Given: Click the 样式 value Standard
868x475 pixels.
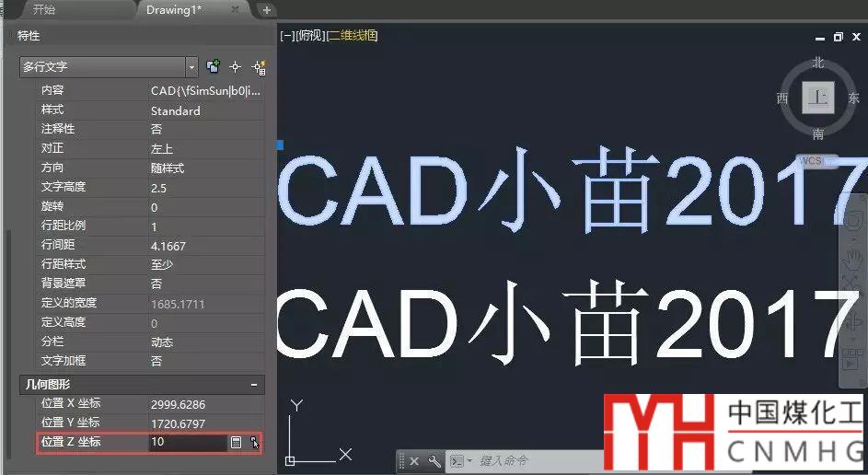Looking at the screenshot, I should [x=176, y=110].
